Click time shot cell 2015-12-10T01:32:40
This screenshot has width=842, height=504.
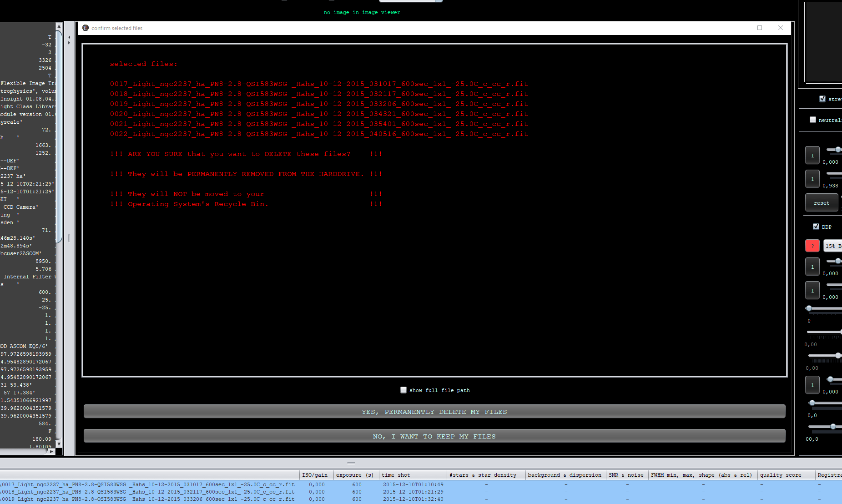[x=413, y=499]
